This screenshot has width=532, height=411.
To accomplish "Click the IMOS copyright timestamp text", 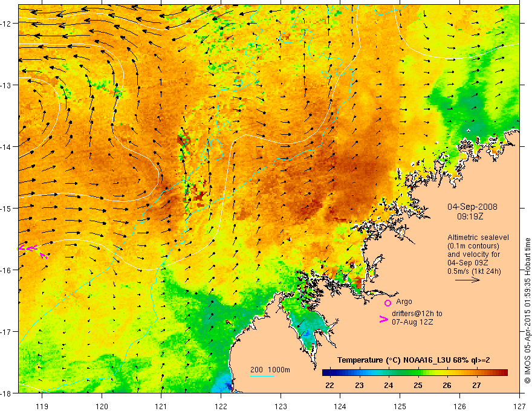I will point(527,310).
